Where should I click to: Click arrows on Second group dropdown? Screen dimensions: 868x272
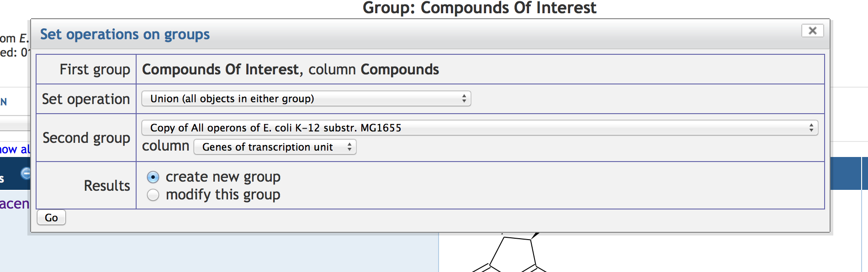(x=811, y=128)
